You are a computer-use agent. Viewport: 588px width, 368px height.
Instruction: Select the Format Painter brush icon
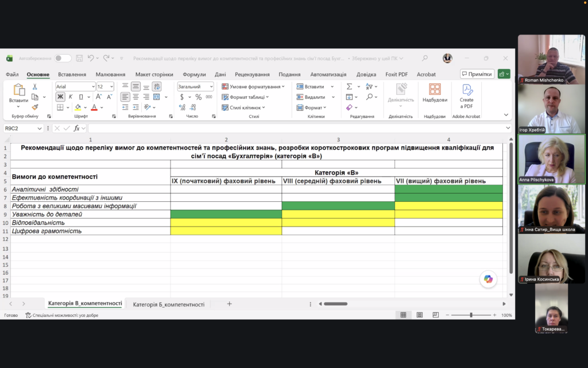coord(35,107)
